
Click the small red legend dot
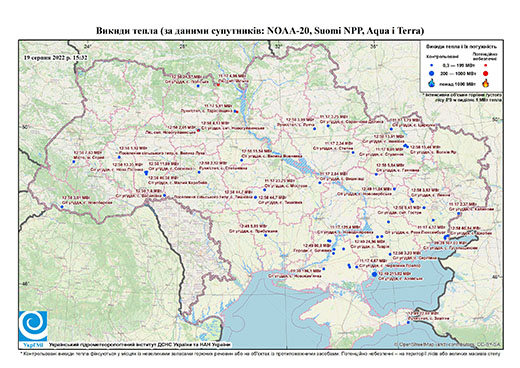[486, 65]
